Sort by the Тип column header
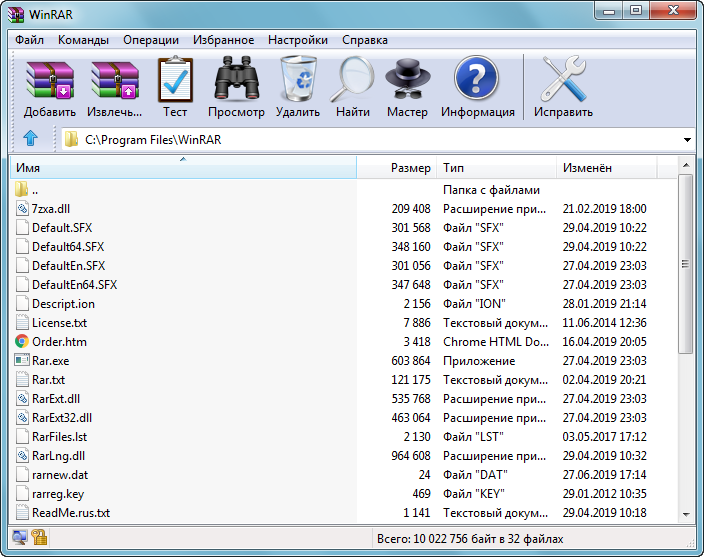The width and height of the screenshot is (704, 557). click(x=496, y=167)
